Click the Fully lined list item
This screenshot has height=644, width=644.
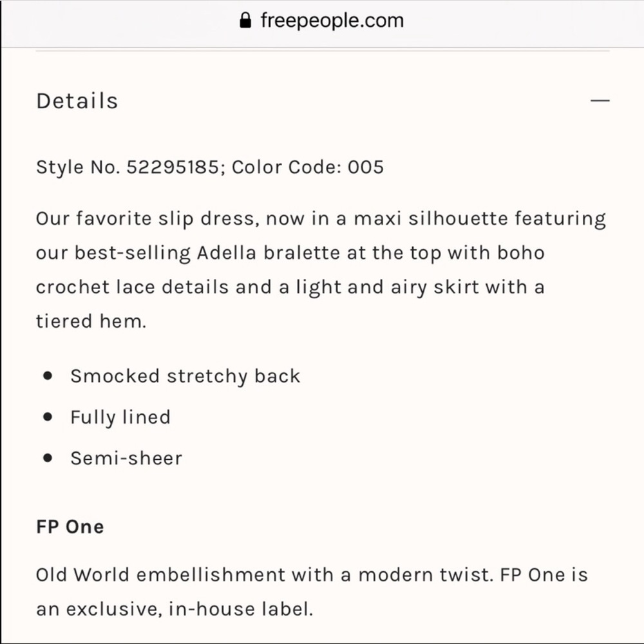tap(120, 417)
